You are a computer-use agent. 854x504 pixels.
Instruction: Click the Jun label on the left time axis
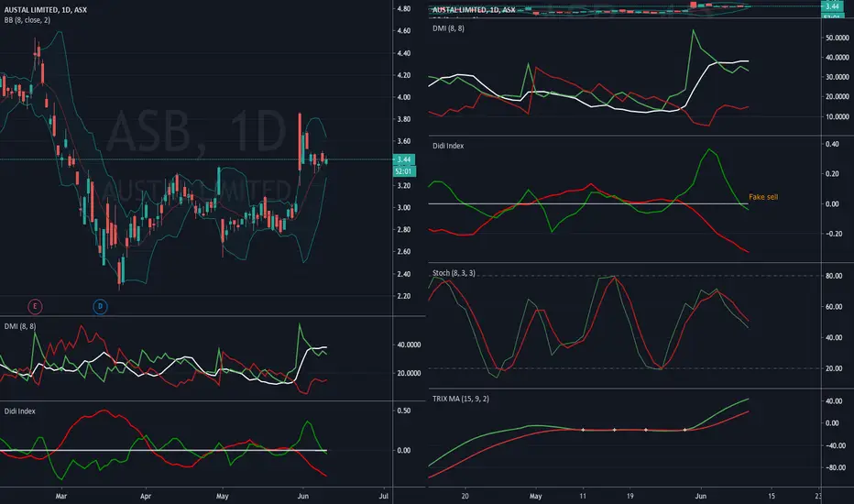coord(303,497)
